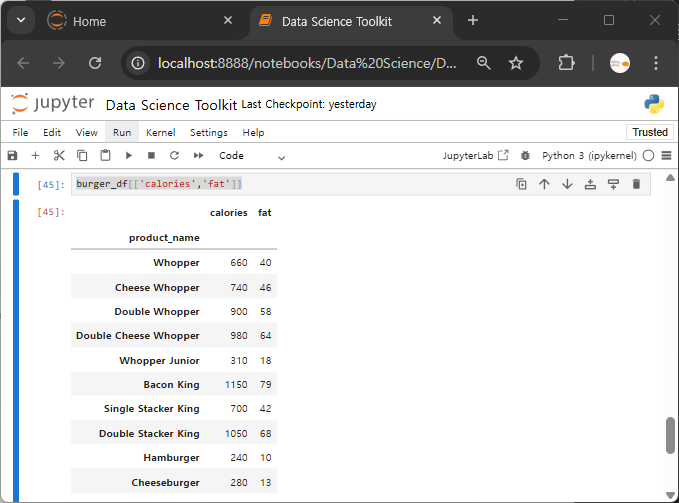Click the product_name index label
The image size is (679, 503).
[x=164, y=238]
